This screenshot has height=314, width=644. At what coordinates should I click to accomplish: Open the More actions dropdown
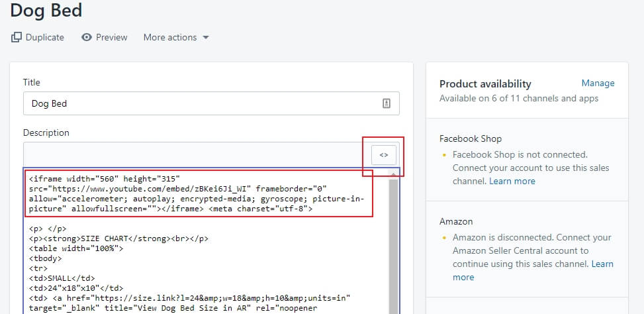pos(176,37)
